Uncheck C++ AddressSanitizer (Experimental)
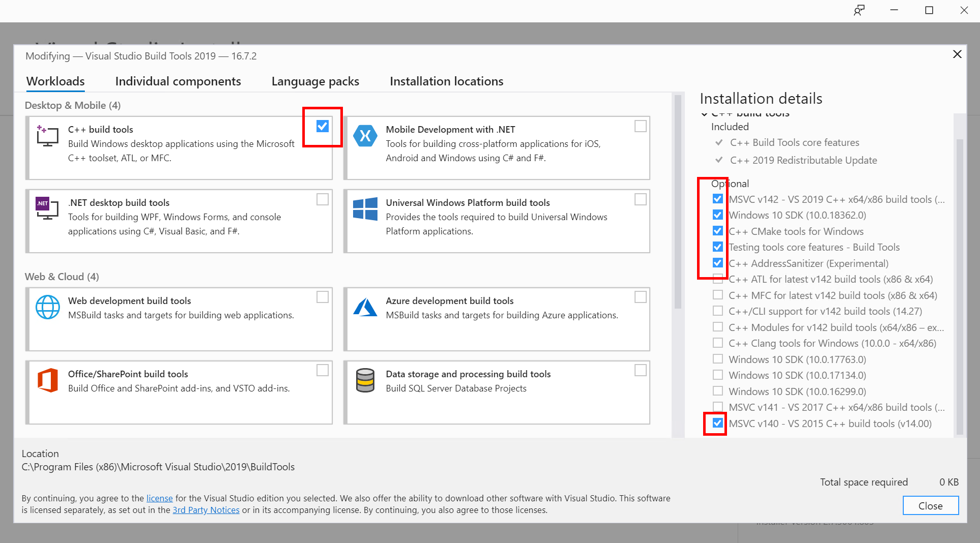The image size is (980, 543). (718, 263)
